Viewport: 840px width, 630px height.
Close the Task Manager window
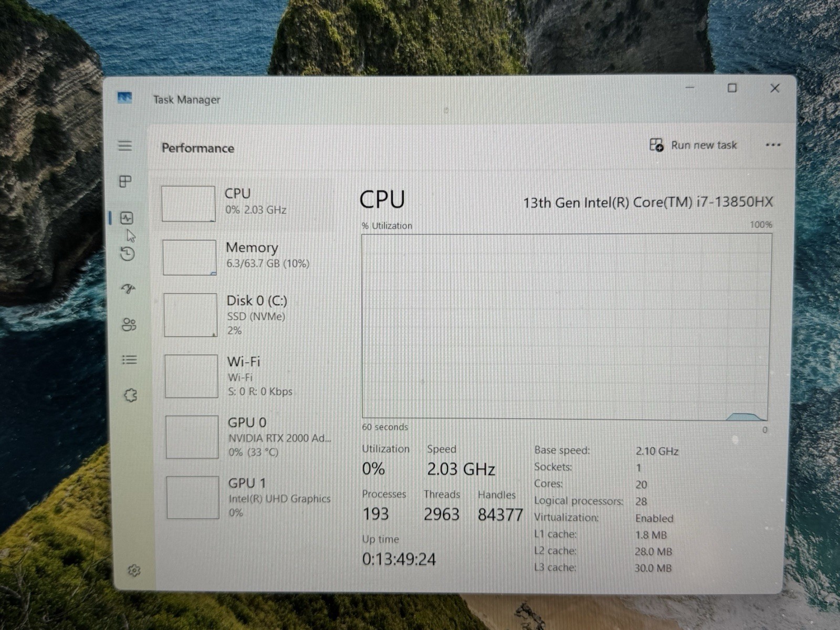[775, 88]
